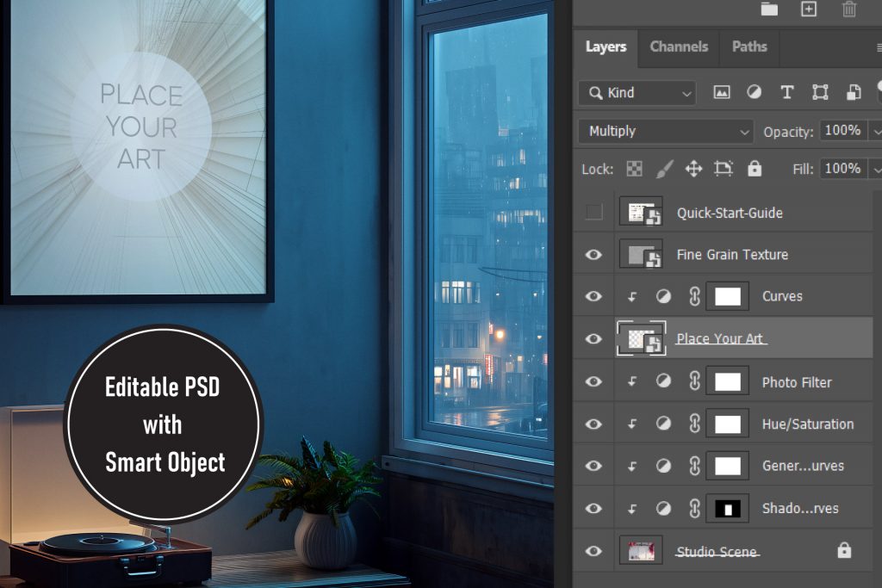This screenshot has width=882, height=588.
Task: Lock artboard nesting icon
Action: click(x=724, y=169)
